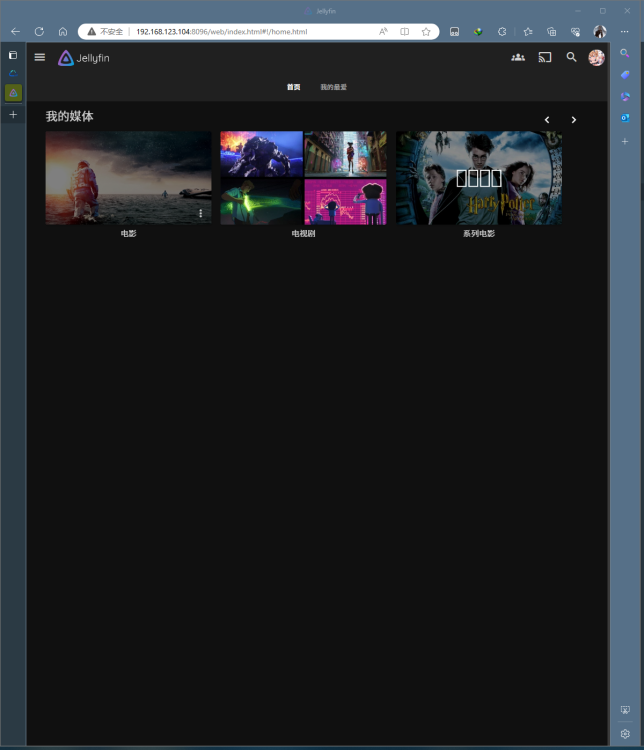
Task: Open the collections icon
Action: (552, 32)
